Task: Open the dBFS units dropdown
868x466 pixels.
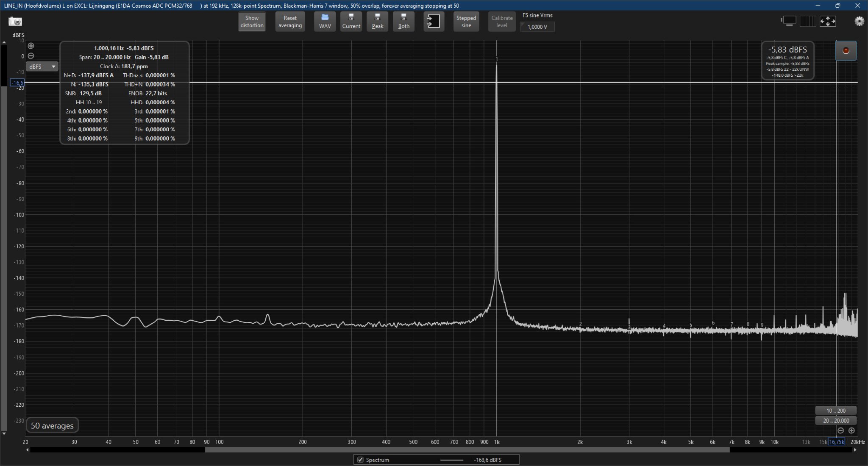Action: coord(42,67)
